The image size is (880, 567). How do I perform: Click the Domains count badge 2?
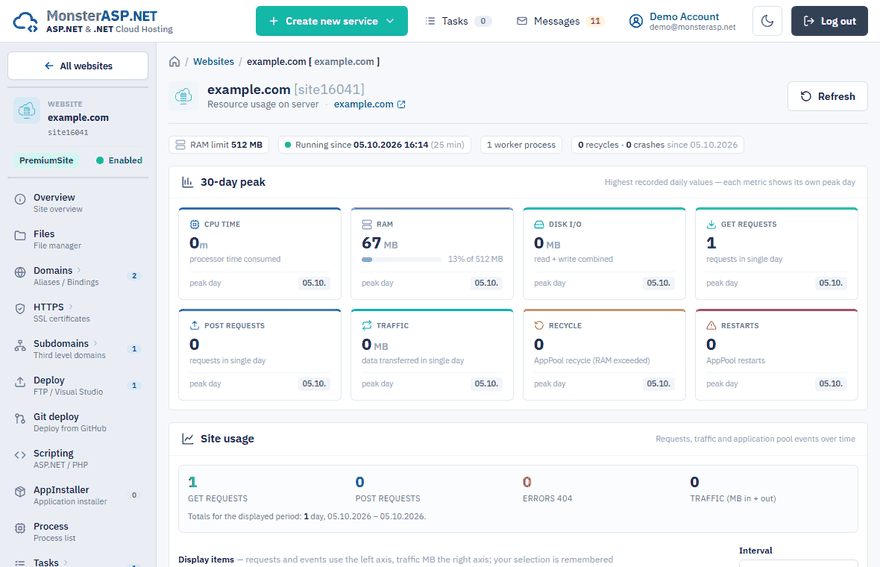point(134,276)
